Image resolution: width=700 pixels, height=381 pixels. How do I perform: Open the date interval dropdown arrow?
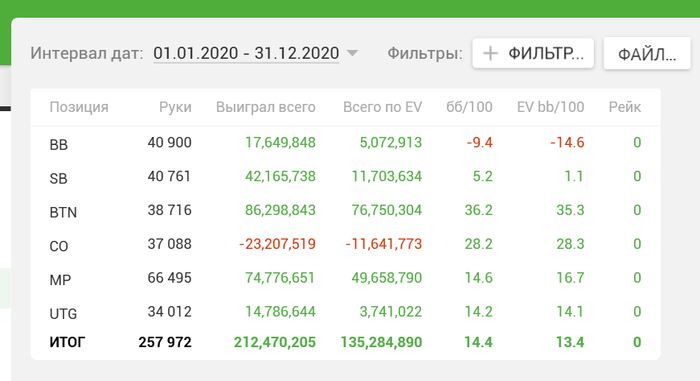(352, 54)
